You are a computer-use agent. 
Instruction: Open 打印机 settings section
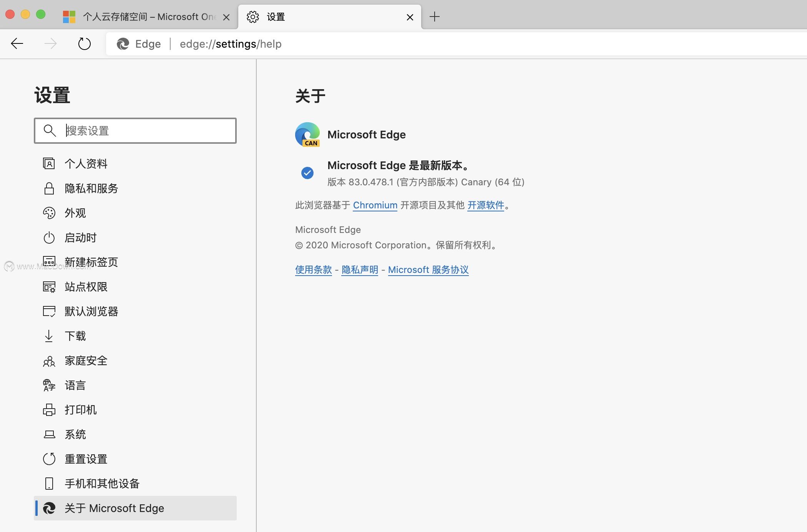pos(135,410)
